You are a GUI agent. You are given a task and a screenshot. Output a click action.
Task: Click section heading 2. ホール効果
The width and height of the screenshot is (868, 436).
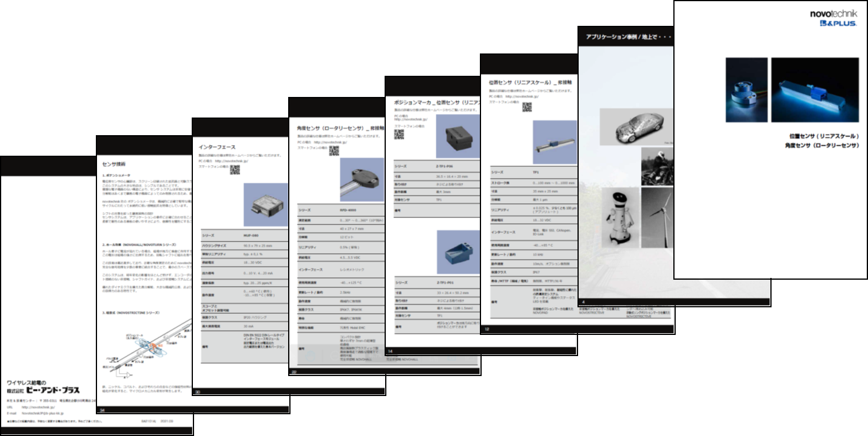tap(139, 244)
